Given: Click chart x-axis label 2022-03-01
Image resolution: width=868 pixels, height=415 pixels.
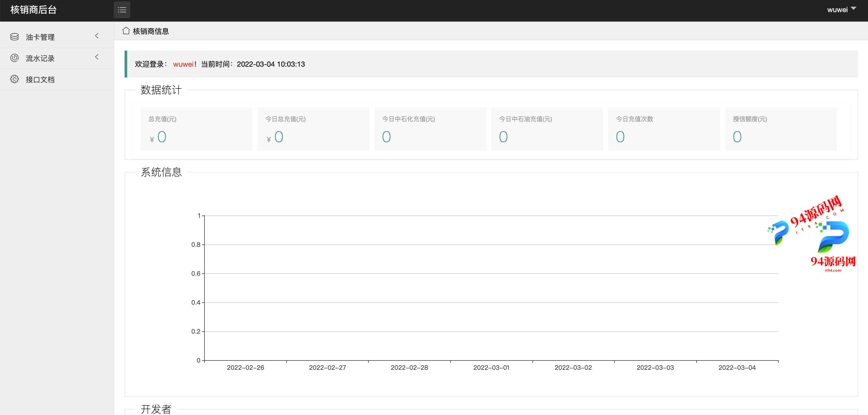Looking at the screenshot, I should point(491,367).
